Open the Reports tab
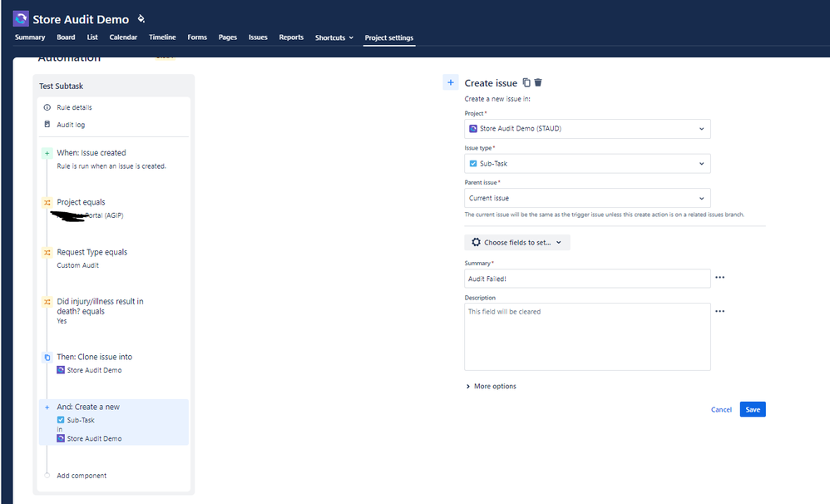This screenshot has width=830, height=504. pyautogui.click(x=291, y=37)
